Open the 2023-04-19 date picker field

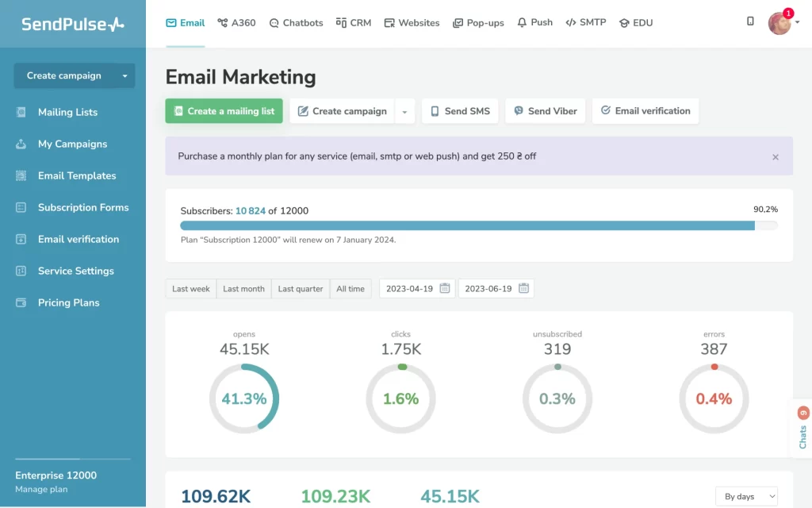416,288
